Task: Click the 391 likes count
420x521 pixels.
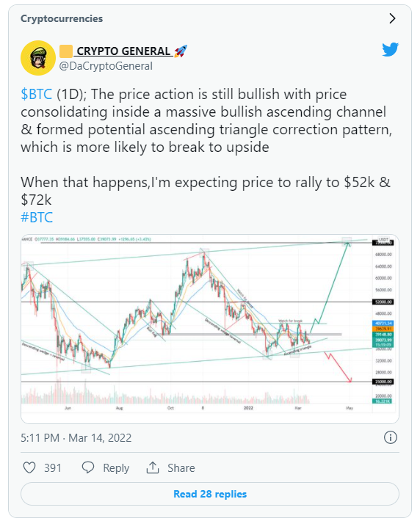Action: pyautogui.click(x=53, y=468)
